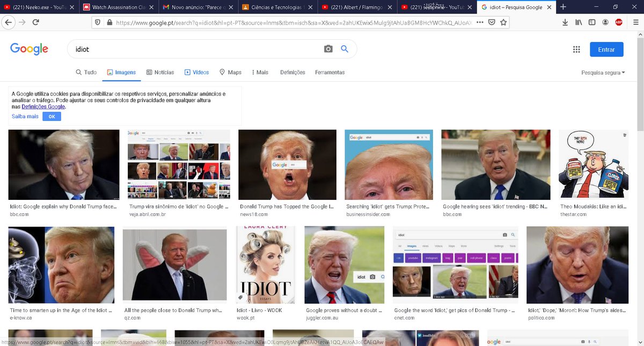Open Firefox library icon
Image resolution: width=644 pixels, height=346 pixels.
click(579, 23)
